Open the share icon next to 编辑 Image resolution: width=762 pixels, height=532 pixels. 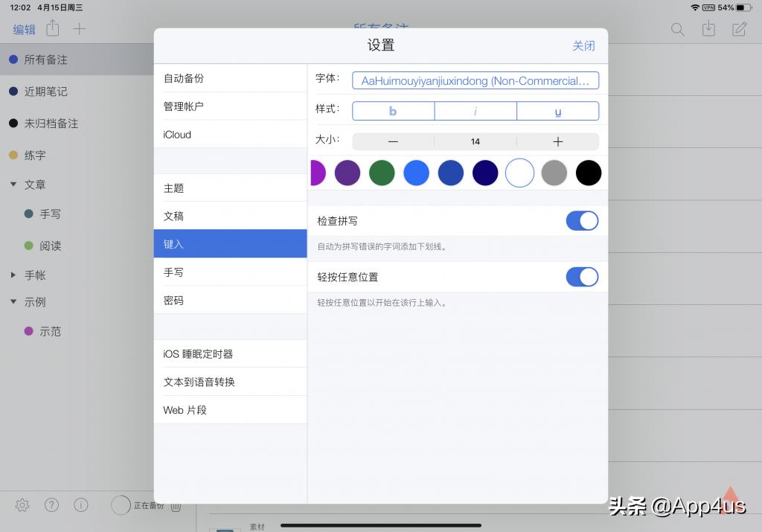point(51,29)
